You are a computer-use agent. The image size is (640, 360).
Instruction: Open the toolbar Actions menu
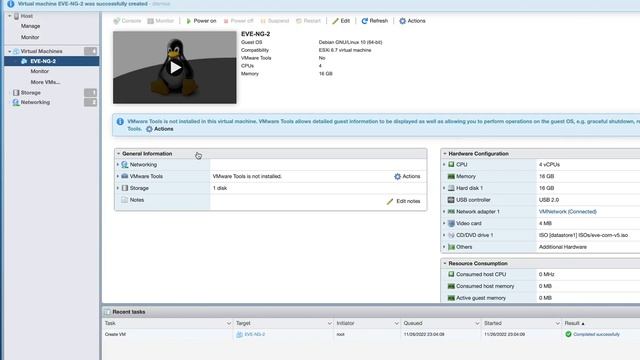click(x=412, y=21)
